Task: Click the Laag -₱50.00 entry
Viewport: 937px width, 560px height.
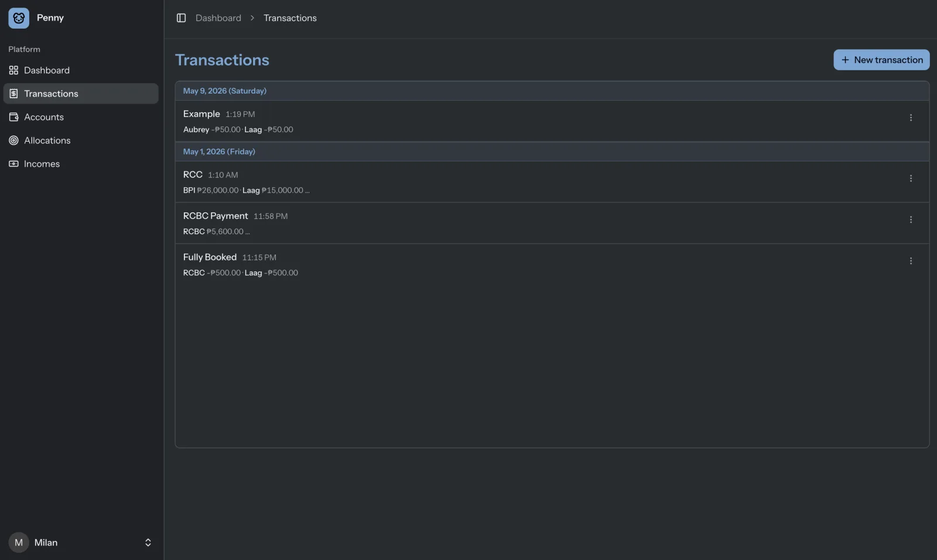Action: click(x=269, y=130)
